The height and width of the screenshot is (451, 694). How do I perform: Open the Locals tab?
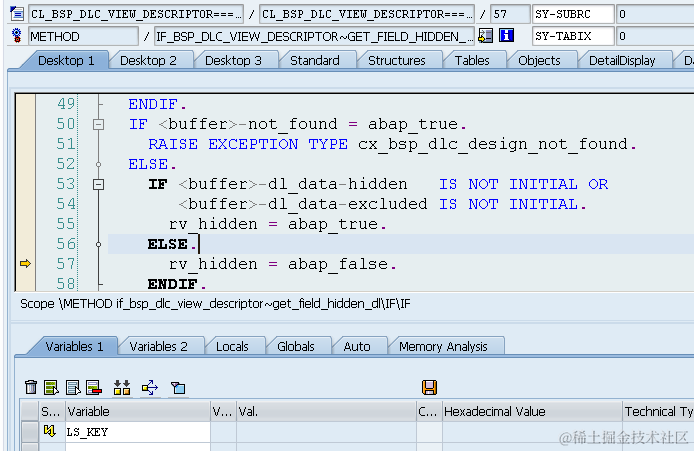pyautogui.click(x=232, y=346)
